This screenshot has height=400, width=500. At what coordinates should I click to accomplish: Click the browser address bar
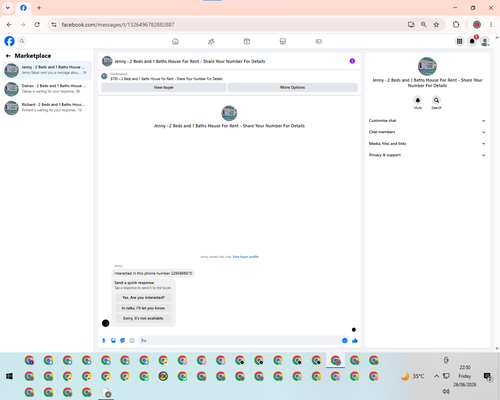pos(230,25)
